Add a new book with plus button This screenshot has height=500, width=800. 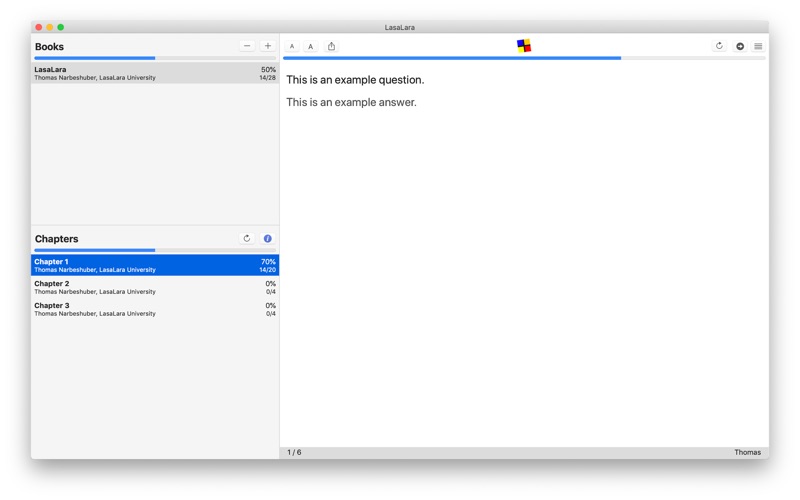pyautogui.click(x=267, y=46)
